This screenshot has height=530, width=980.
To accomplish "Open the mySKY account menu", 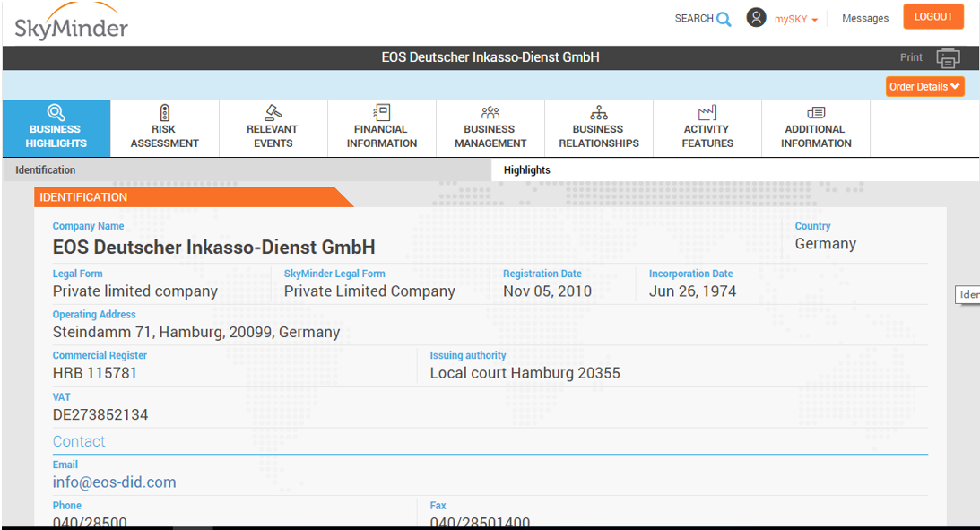I will [x=796, y=19].
